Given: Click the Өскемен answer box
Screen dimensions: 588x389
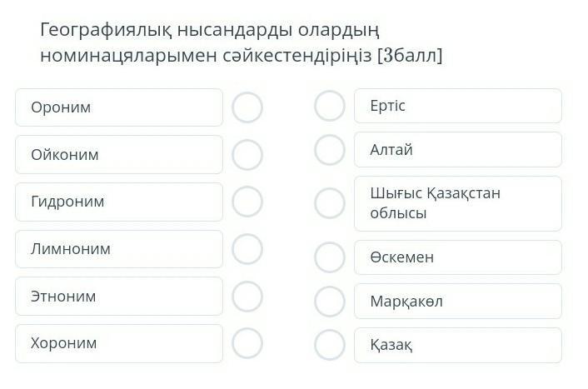Looking at the screenshot, I should tap(458, 257).
